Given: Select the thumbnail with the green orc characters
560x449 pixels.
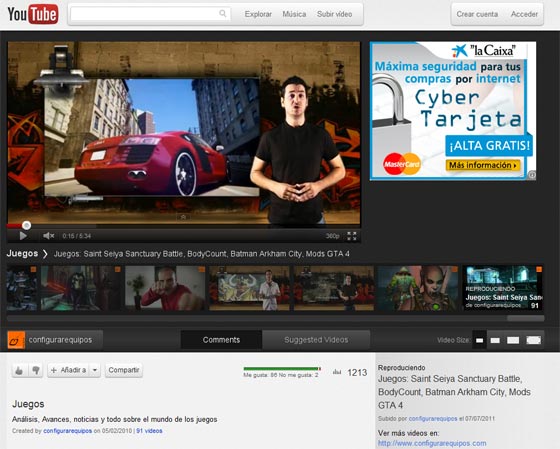Looking at the screenshot, I should 418,288.
